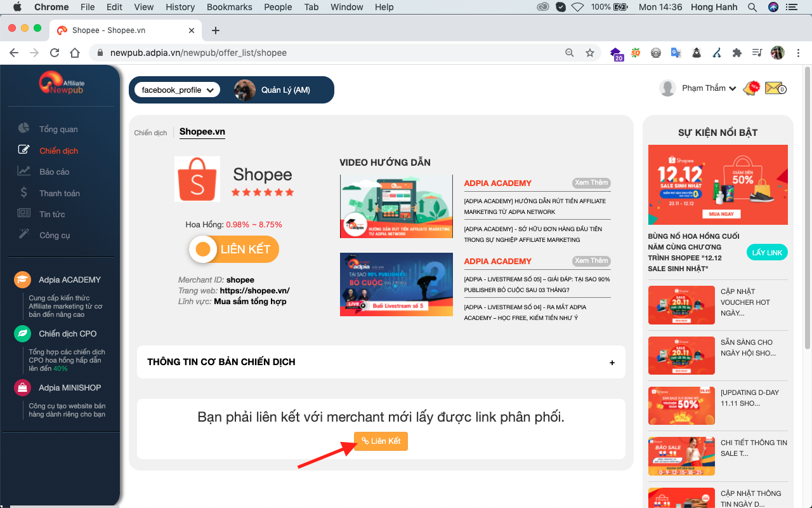The width and height of the screenshot is (812, 508).
Task: Click the Affiliate Newpub logo
Action: [x=61, y=84]
